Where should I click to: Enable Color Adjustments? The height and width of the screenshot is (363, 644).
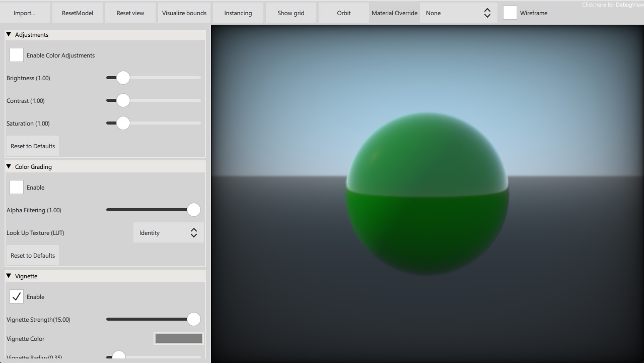[x=16, y=54]
